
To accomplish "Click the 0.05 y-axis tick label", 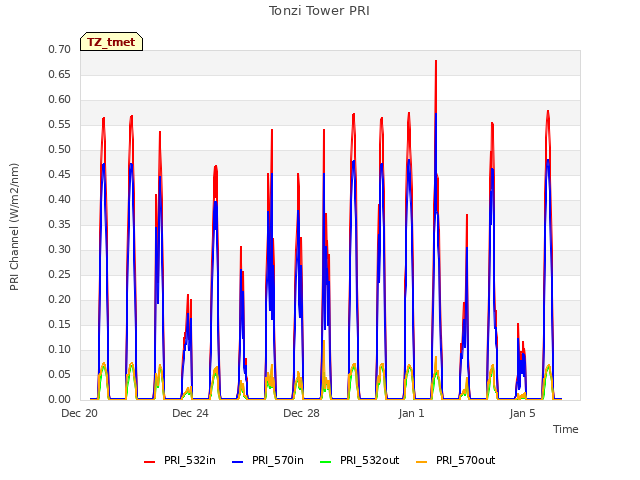I will [60, 375].
